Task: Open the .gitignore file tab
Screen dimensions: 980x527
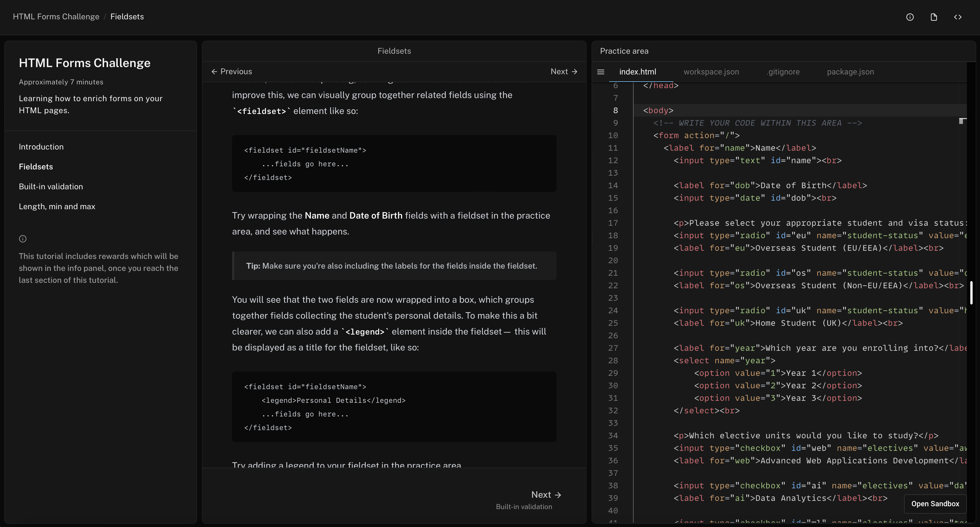Action: 783,72
